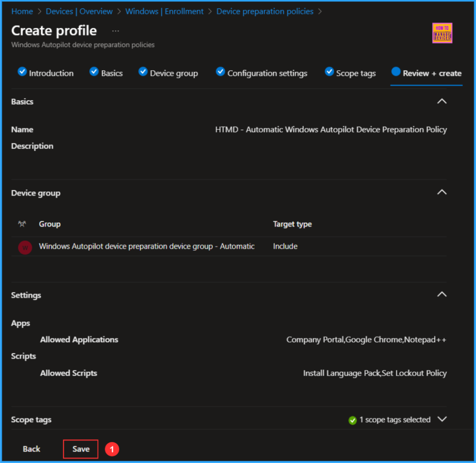476x463 pixels.
Task: Switch to the Device group step tab
Action: [168, 73]
